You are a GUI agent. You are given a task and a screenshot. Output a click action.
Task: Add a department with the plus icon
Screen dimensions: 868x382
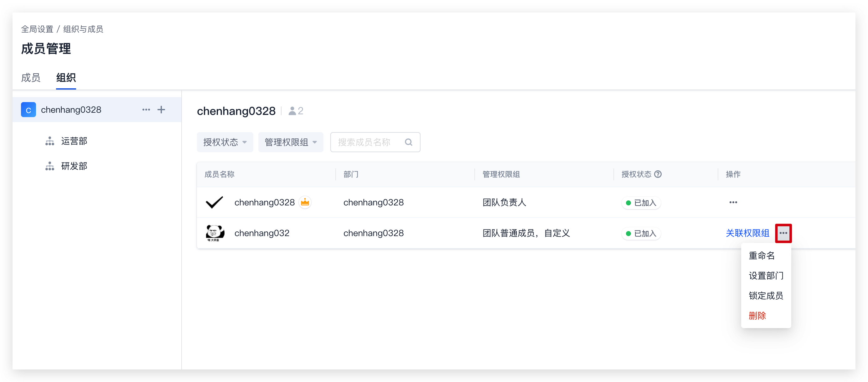(x=161, y=110)
